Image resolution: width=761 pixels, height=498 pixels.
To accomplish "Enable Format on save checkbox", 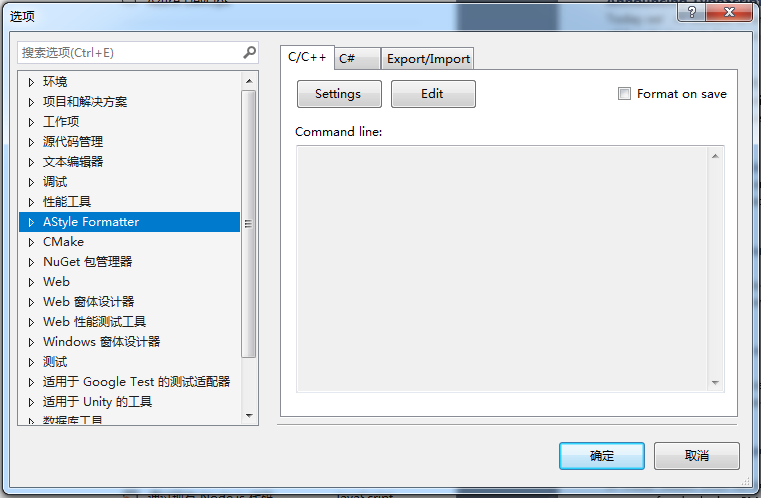I will [624, 93].
